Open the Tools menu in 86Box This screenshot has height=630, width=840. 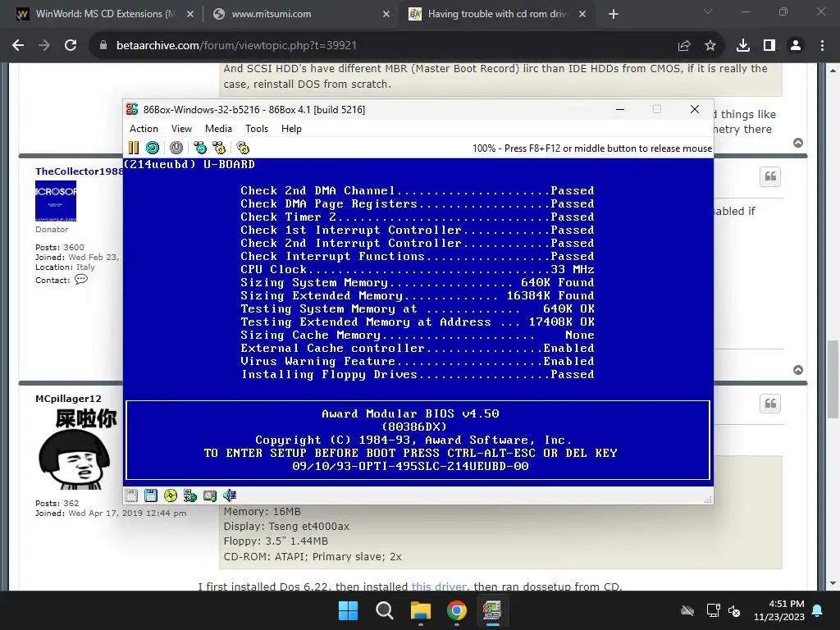(x=257, y=129)
